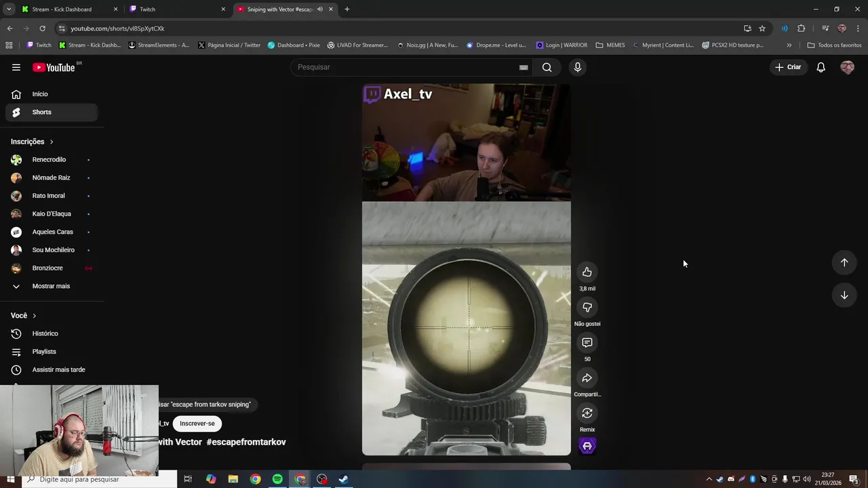
Task: Subscribe with the Inscrever-se button
Action: click(x=197, y=424)
